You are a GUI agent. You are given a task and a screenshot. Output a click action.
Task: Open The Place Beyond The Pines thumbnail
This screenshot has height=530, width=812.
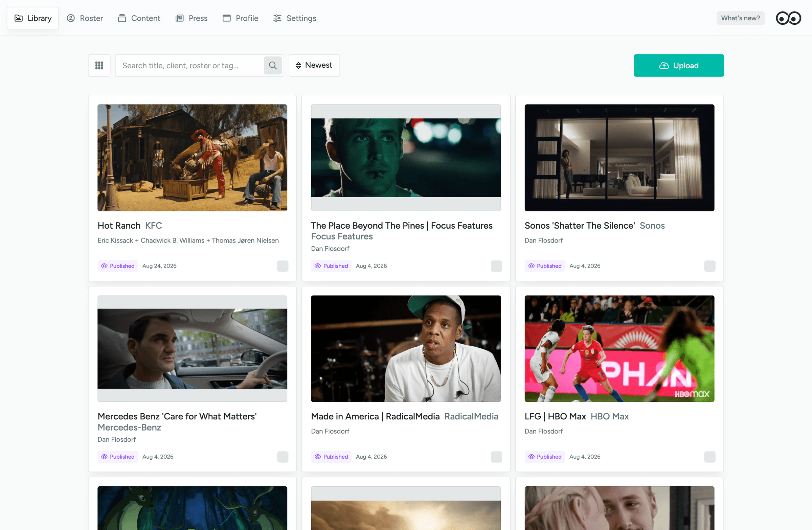pos(406,158)
